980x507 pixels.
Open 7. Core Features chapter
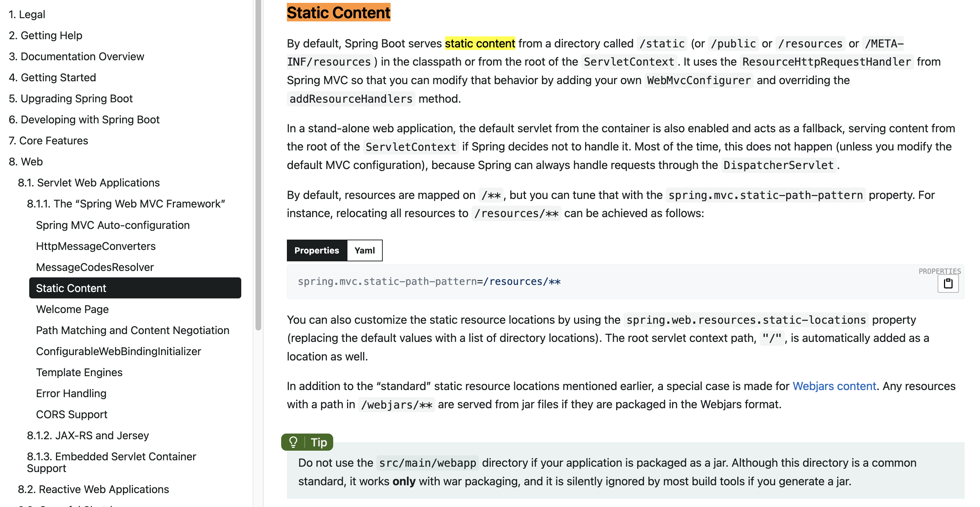(x=48, y=141)
